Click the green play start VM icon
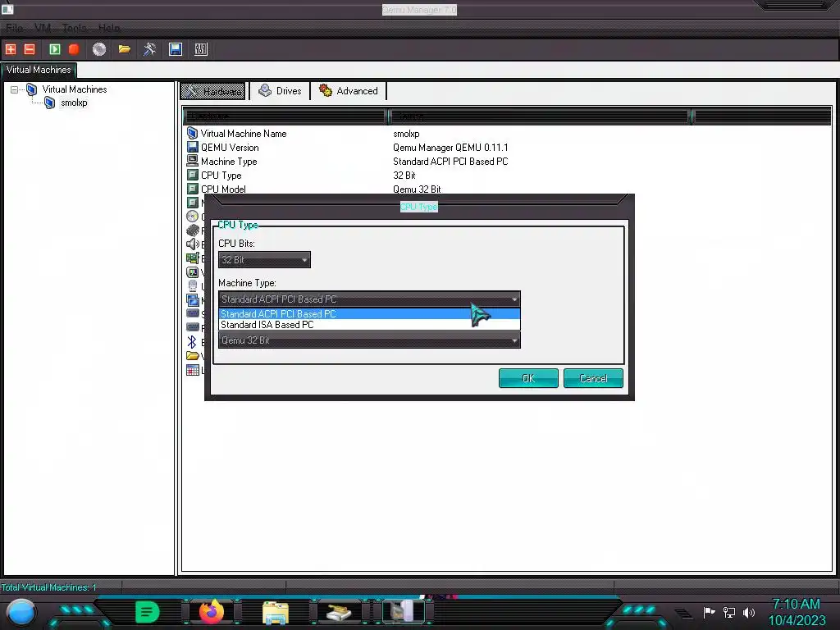Viewport: 840px width, 630px height. pos(55,49)
